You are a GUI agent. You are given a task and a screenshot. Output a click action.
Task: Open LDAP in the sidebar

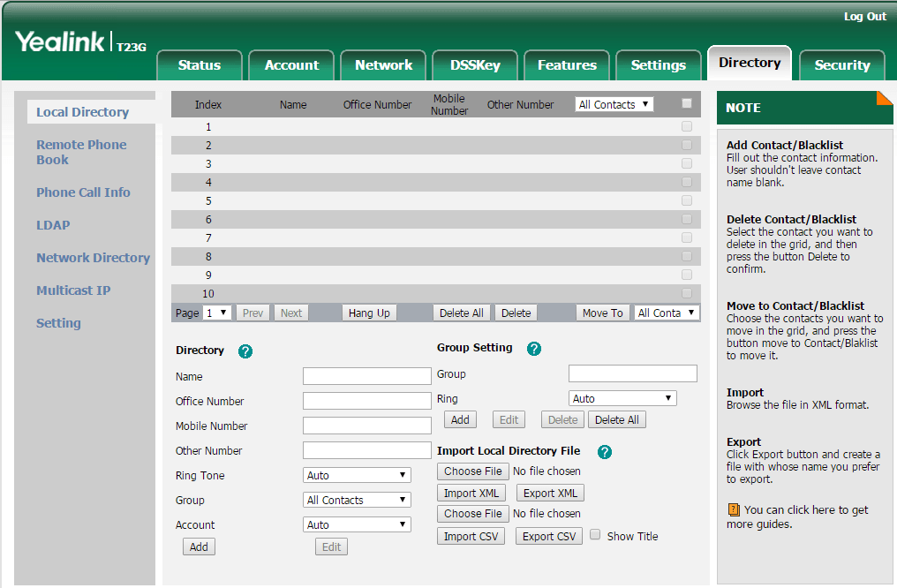pyautogui.click(x=53, y=225)
